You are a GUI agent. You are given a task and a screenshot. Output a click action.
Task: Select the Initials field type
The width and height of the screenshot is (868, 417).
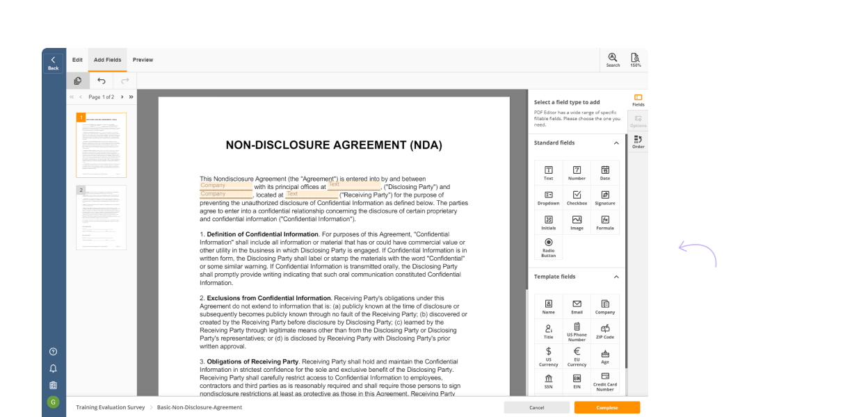point(548,223)
